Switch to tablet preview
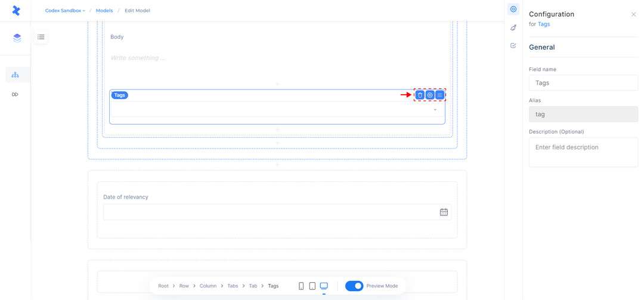The image size is (644, 300). [x=312, y=286]
